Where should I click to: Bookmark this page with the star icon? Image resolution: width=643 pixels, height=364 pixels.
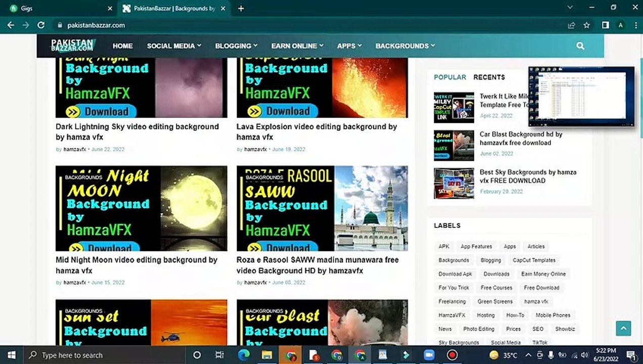[x=586, y=25]
